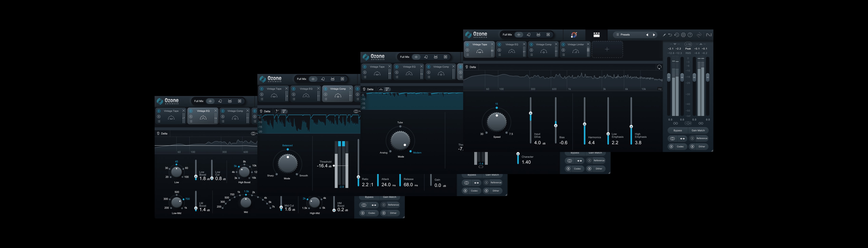Click the module grid view icon
The image size is (868, 248).
click(596, 35)
